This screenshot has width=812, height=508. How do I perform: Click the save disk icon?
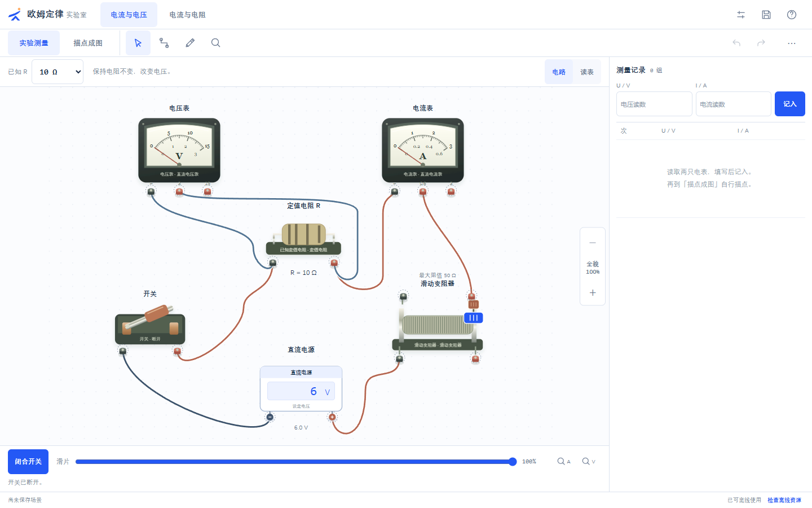click(x=766, y=15)
